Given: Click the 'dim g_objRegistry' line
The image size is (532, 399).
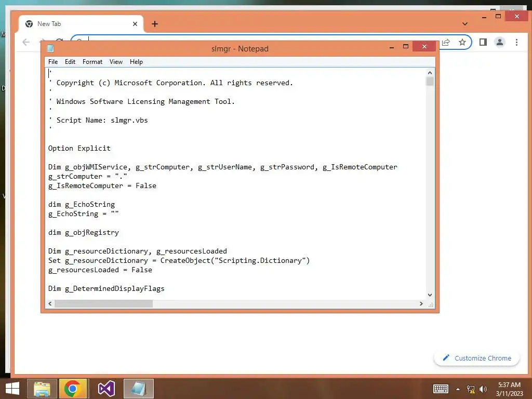Looking at the screenshot, I should point(84,232).
